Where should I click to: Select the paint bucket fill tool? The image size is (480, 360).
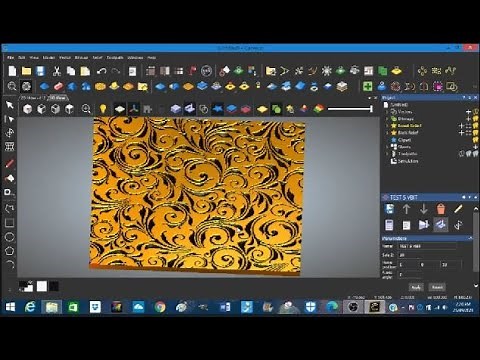[10, 178]
